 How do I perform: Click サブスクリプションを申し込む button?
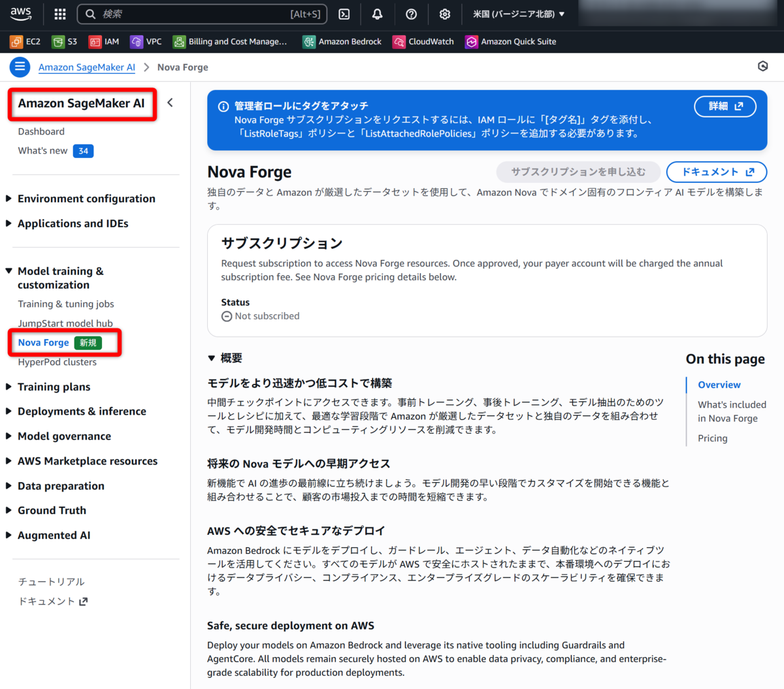point(578,172)
